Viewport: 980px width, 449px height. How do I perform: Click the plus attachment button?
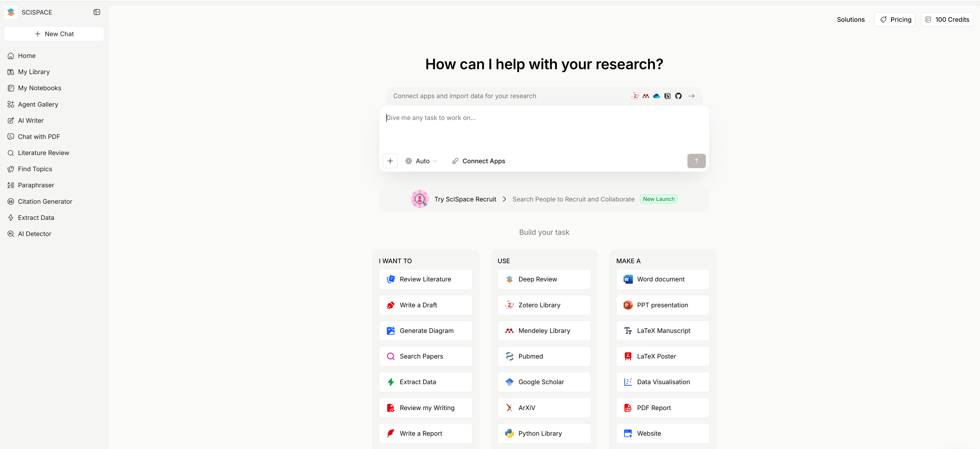click(390, 161)
